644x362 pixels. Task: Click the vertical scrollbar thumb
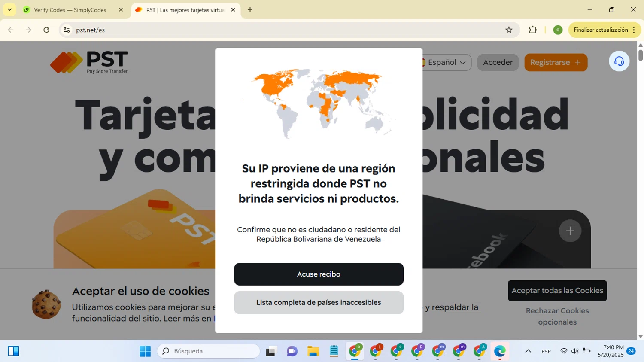click(641, 55)
